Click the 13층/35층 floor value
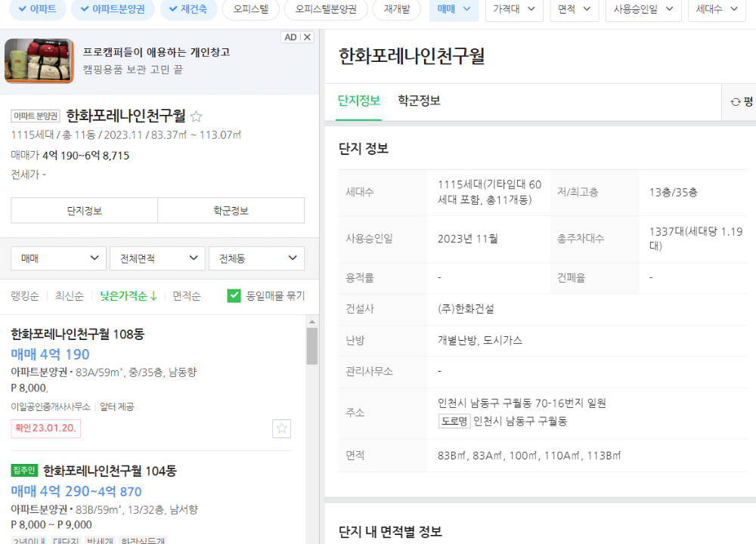This screenshot has height=544, width=756. tap(673, 192)
